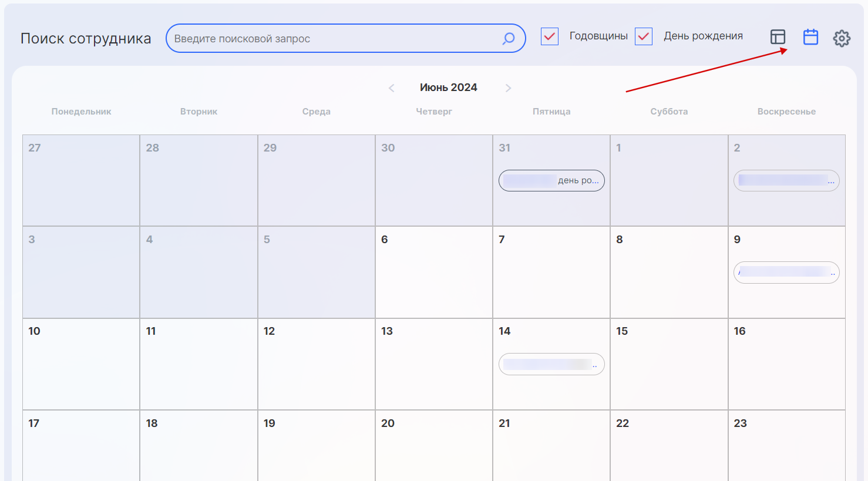The width and height of the screenshot is (868, 481).
Task: Click the Воскресенье column header
Action: click(x=786, y=112)
